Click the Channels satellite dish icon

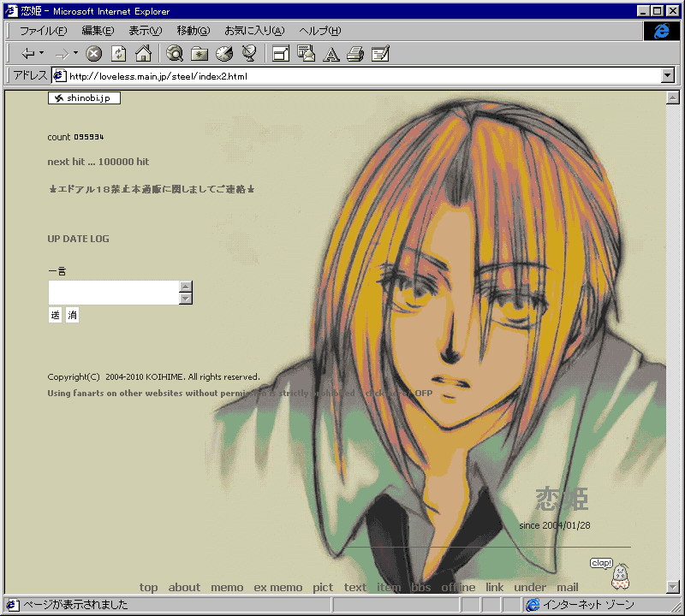pos(249,53)
